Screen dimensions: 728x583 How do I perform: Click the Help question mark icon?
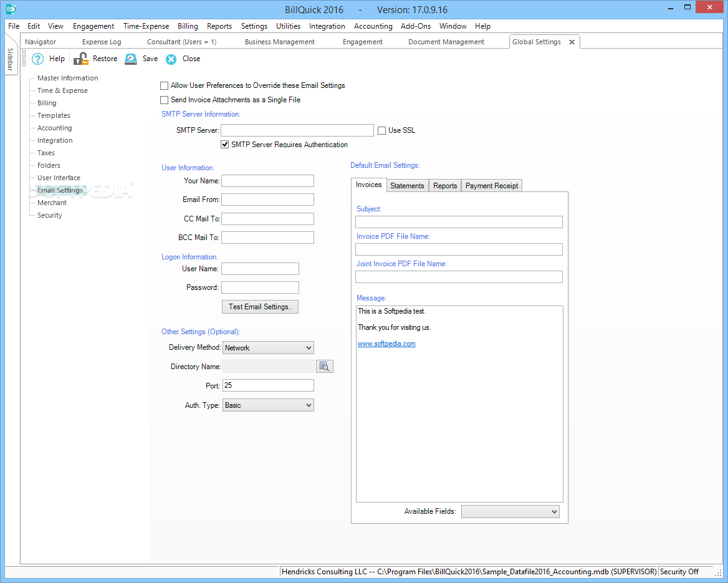pyautogui.click(x=37, y=59)
